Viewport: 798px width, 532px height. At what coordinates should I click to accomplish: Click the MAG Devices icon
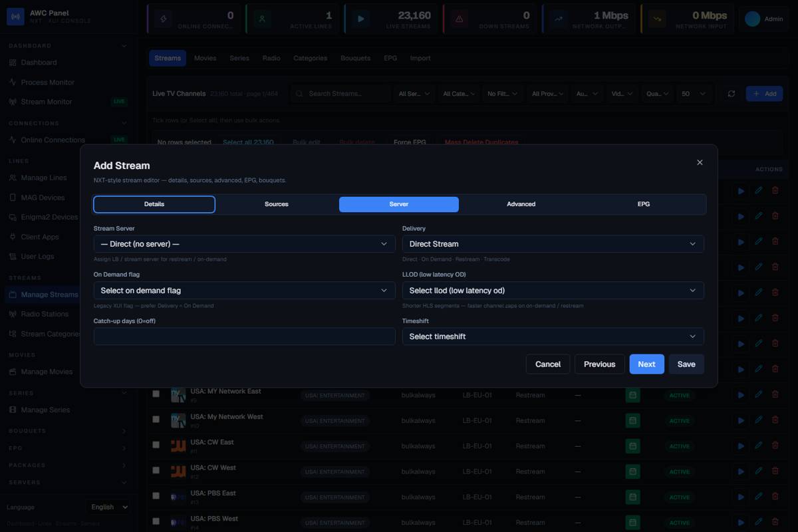point(13,198)
